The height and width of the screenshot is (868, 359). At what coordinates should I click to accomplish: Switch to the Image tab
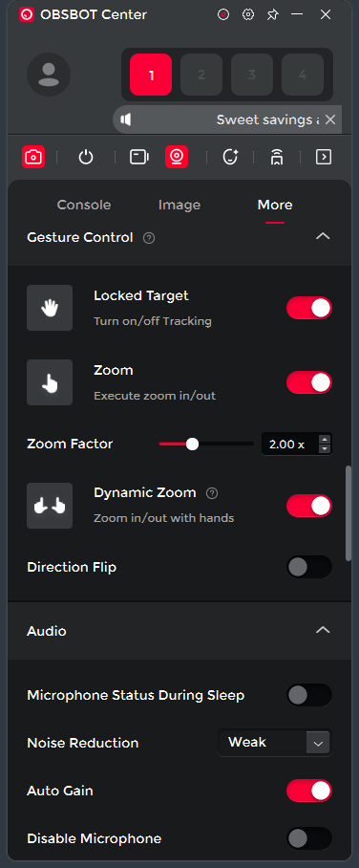179,205
